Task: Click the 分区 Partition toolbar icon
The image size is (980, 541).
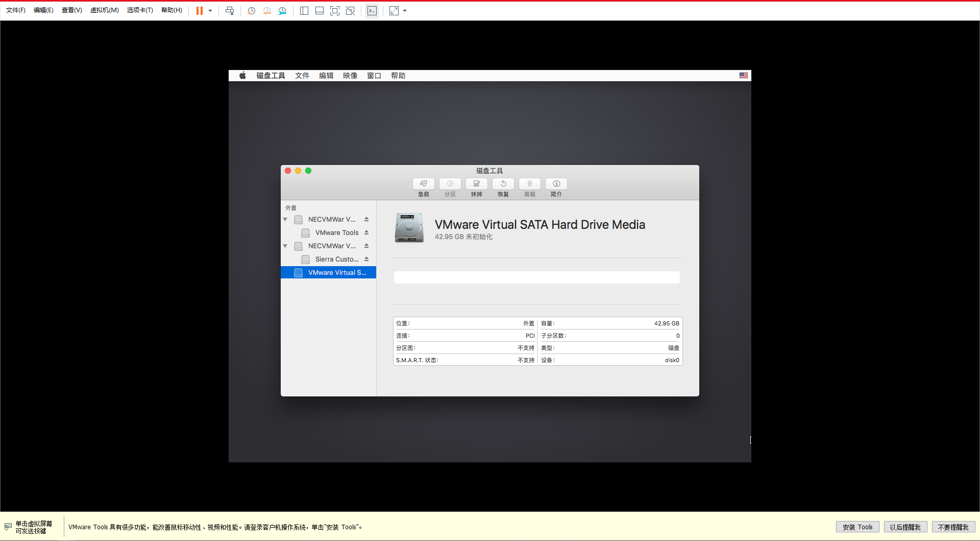Action: click(450, 184)
